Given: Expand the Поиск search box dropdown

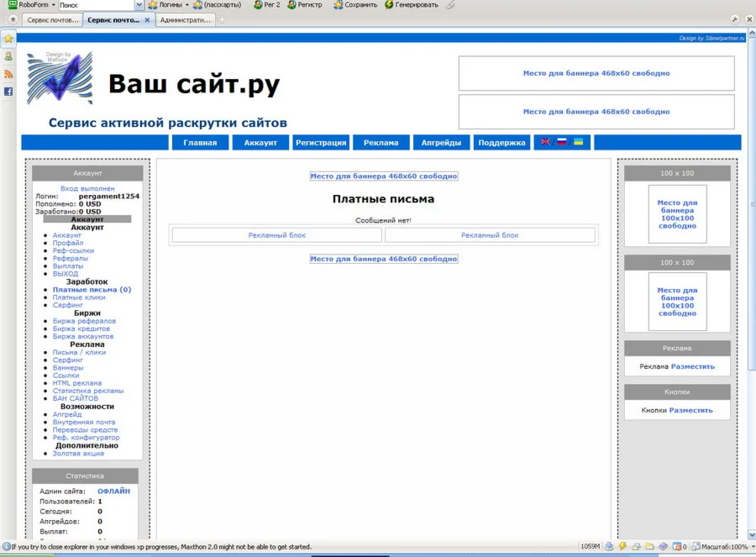Looking at the screenshot, I should [139, 5].
